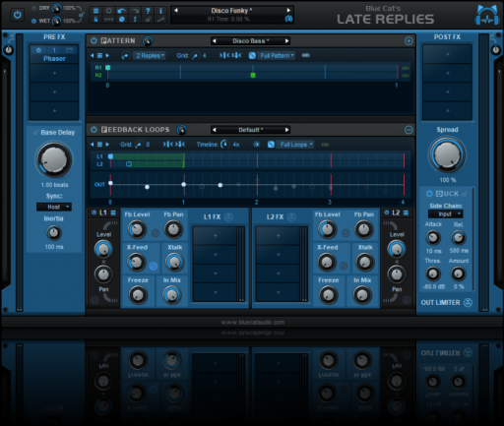
Task: Toggle the DRY signal power switch
Action: point(33,8)
